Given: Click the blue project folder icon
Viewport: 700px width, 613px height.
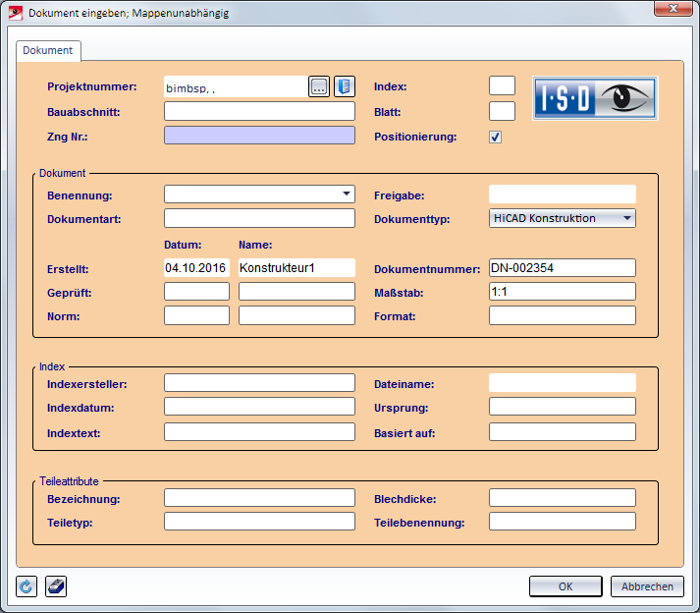Looking at the screenshot, I should pos(344,86).
